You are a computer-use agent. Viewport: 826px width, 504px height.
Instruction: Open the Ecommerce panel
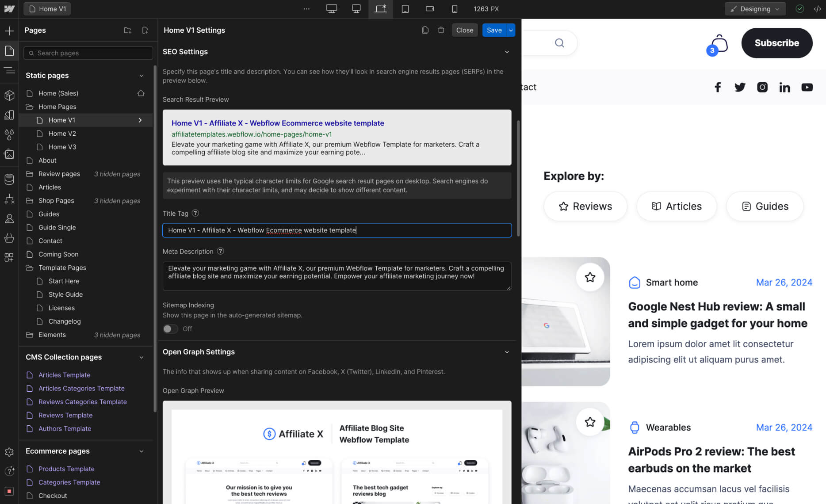pos(10,238)
